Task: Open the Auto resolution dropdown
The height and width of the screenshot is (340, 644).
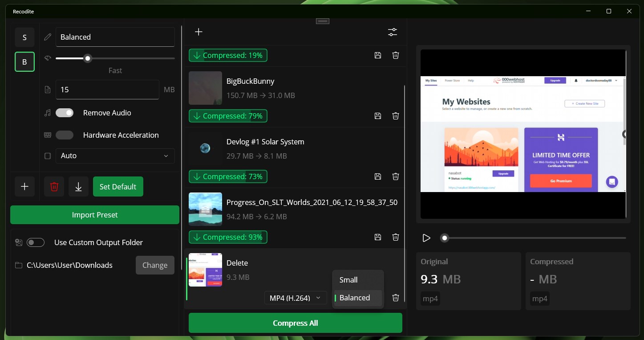Action: [x=115, y=156]
